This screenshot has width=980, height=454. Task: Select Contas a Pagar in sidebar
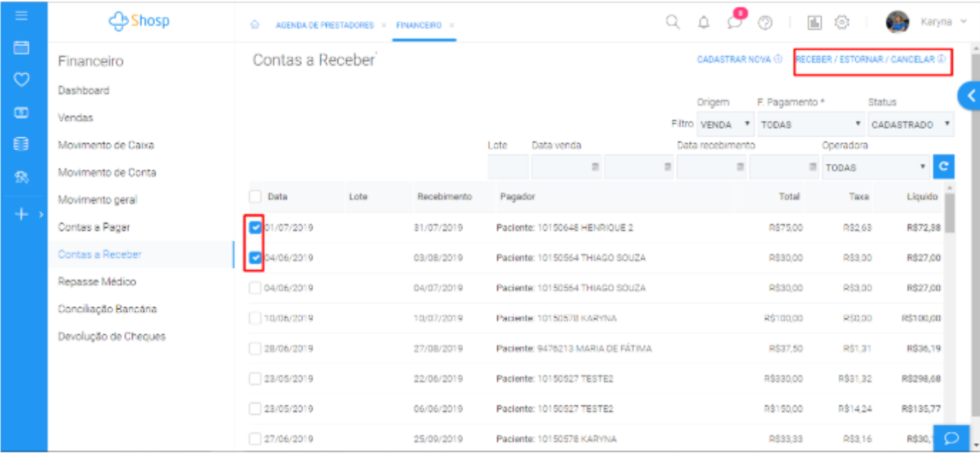pyautogui.click(x=94, y=227)
